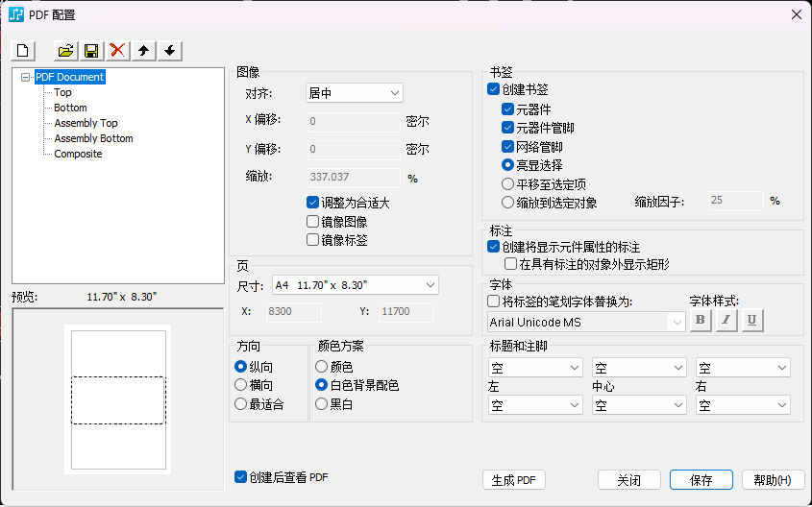
Task: Collapse the PDF Document tree node
Action: pyautogui.click(x=26, y=77)
